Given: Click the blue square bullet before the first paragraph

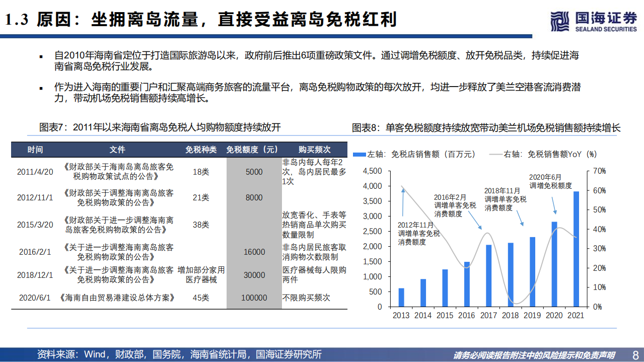Looking at the screenshot, I should (41, 57).
